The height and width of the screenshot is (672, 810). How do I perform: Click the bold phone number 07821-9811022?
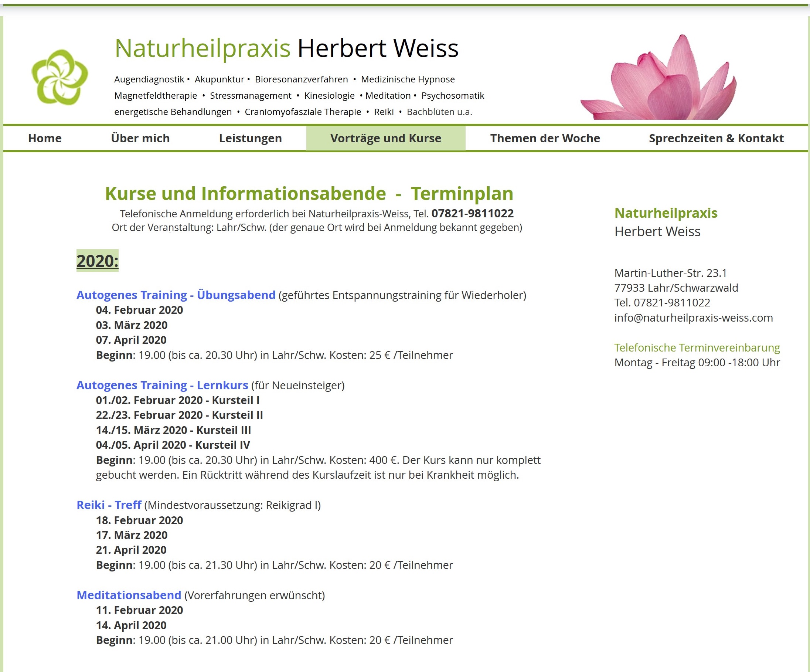pyautogui.click(x=472, y=213)
